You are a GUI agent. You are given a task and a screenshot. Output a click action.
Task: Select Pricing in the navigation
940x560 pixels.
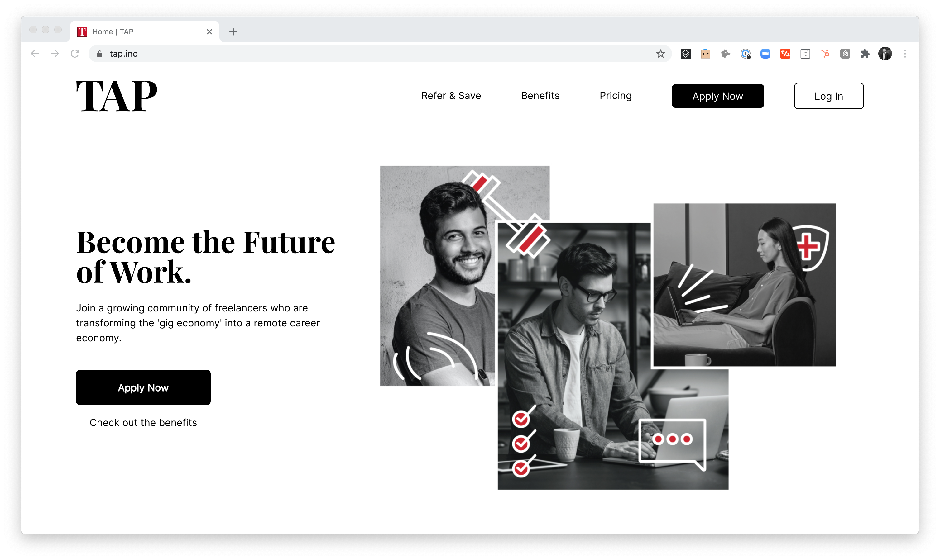615,96
